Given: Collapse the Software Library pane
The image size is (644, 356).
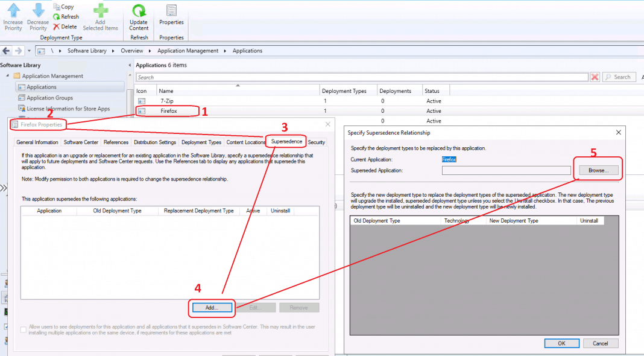Looking at the screenshot, I should pos(130,65).
